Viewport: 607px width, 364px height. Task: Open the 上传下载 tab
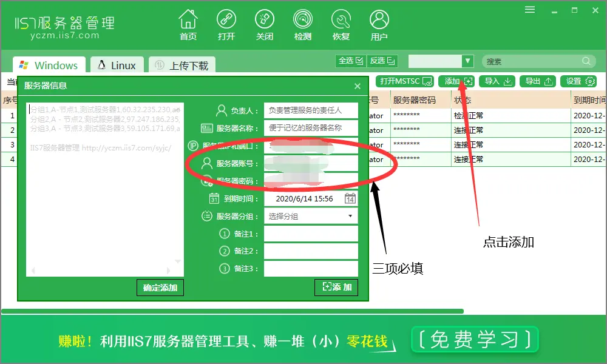tap(182, 65)
